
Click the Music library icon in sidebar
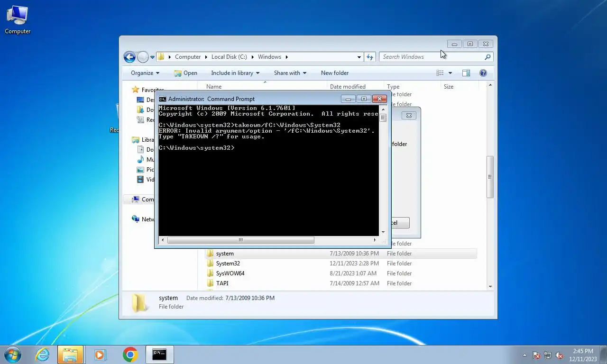140,160
